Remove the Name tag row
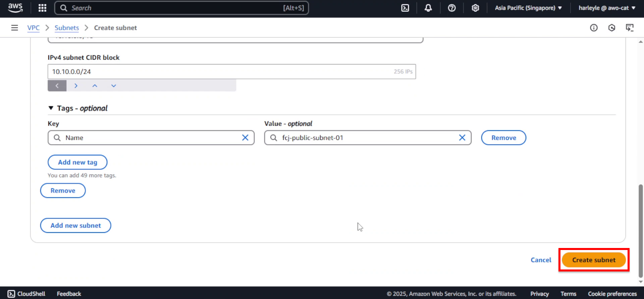Viewport: 644px width, 299px height. coord(503,138)
